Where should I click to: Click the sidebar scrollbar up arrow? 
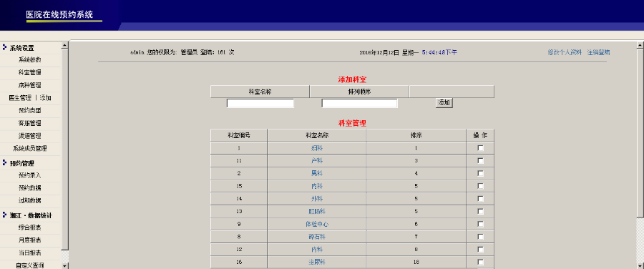tap(64, 45)
